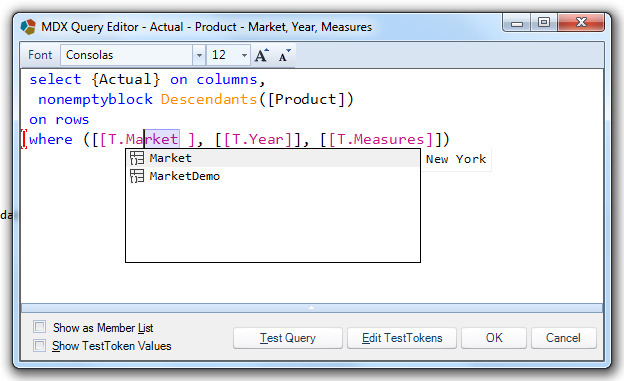Select the MarketDemo autocomplete suggestion
This screenshot has width=624, height=381.
tap(273, 176)
